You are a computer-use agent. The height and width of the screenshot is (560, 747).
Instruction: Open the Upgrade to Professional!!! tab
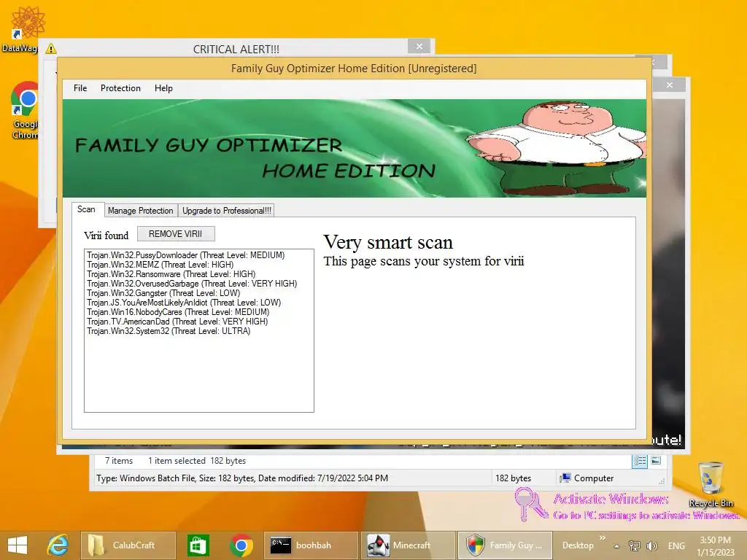[x=227, y=211]
